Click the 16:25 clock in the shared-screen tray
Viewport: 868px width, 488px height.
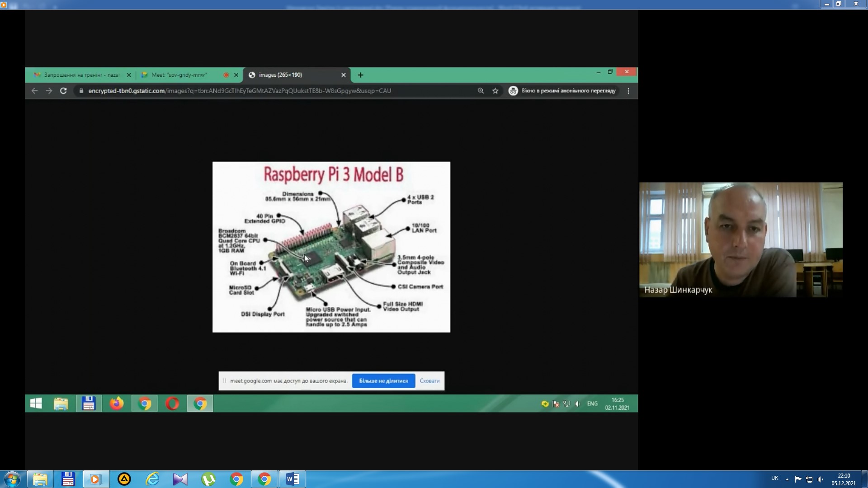(x=617, y=404)
